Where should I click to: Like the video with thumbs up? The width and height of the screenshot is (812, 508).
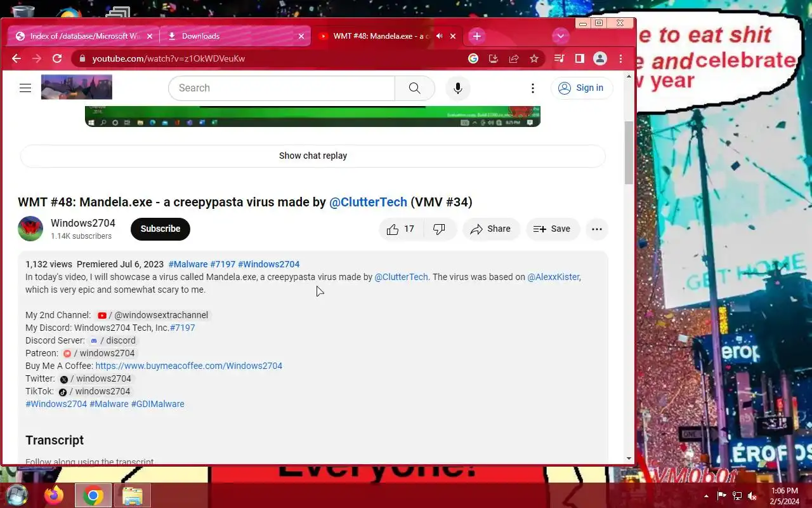400,229
